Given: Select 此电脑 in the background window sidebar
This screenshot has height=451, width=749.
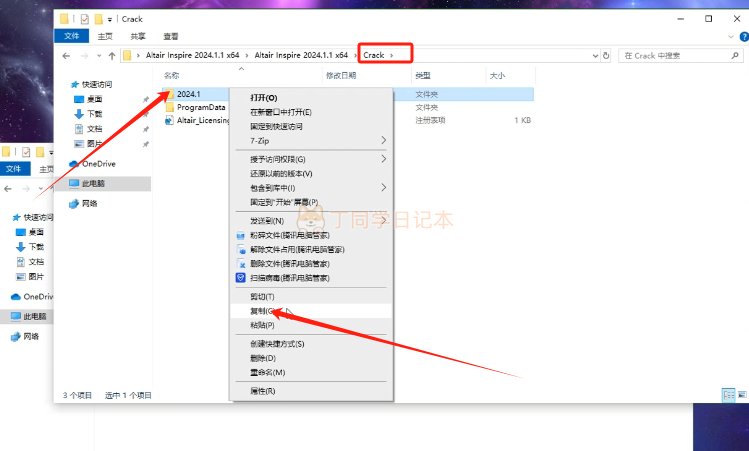Looking at the screenshot, I should tap(29, 316).
